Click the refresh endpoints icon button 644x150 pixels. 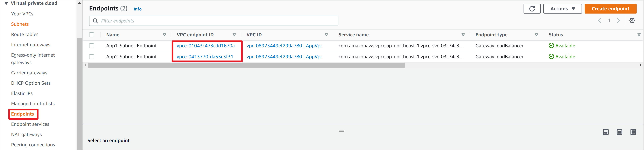point(532,9)
